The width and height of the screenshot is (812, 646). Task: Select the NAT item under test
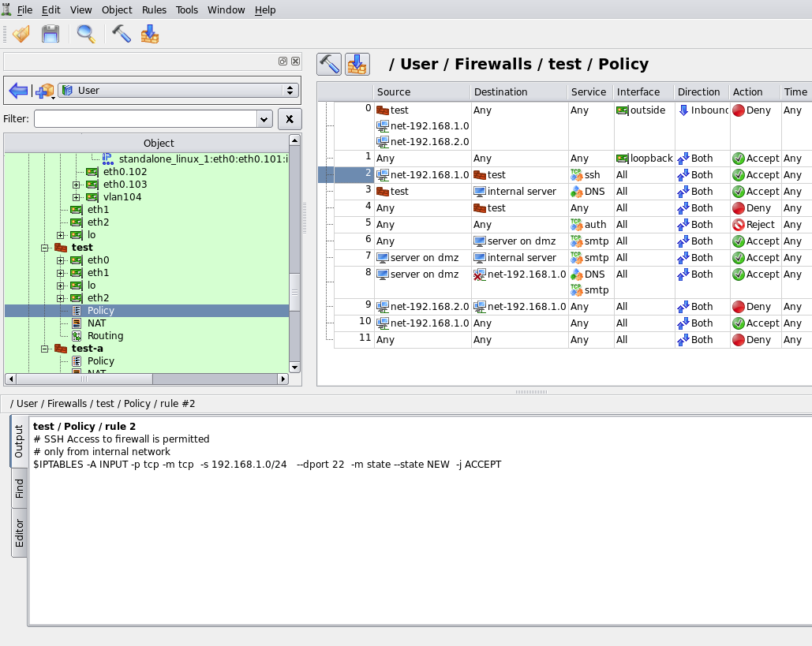[x=96, y=323]
